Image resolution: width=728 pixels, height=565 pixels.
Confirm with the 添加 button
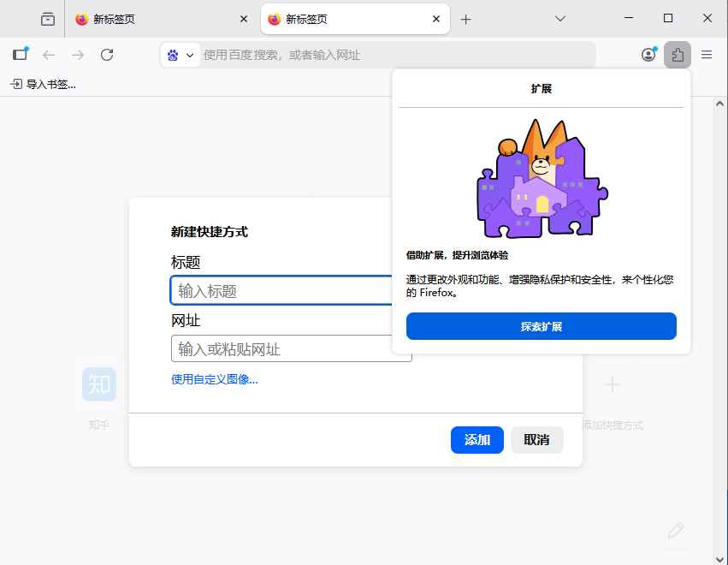[x=476, y=439]
